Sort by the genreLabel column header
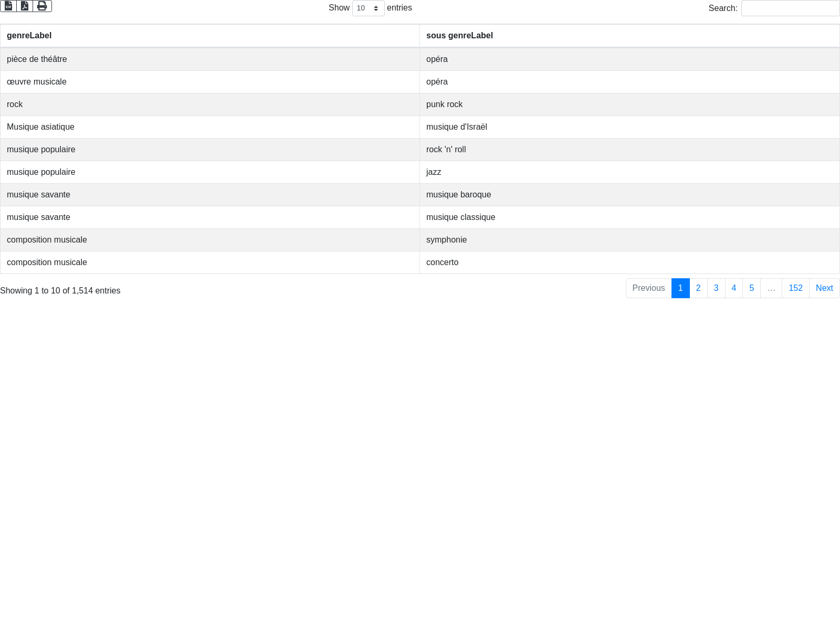The width and height of the screenshot is (840, 630). pyautogui.click(x=29, y=36)
